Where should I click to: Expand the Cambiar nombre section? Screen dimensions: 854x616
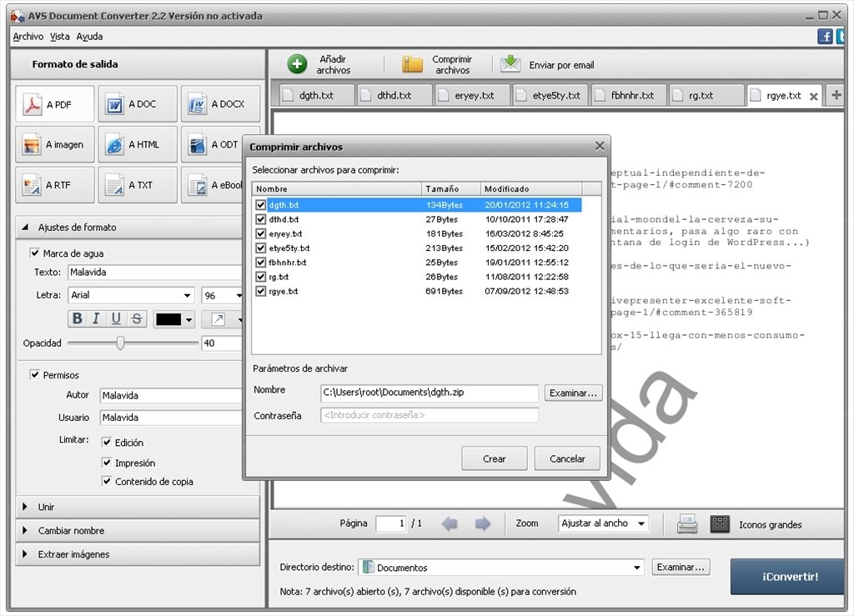click(x=25, y=531)
